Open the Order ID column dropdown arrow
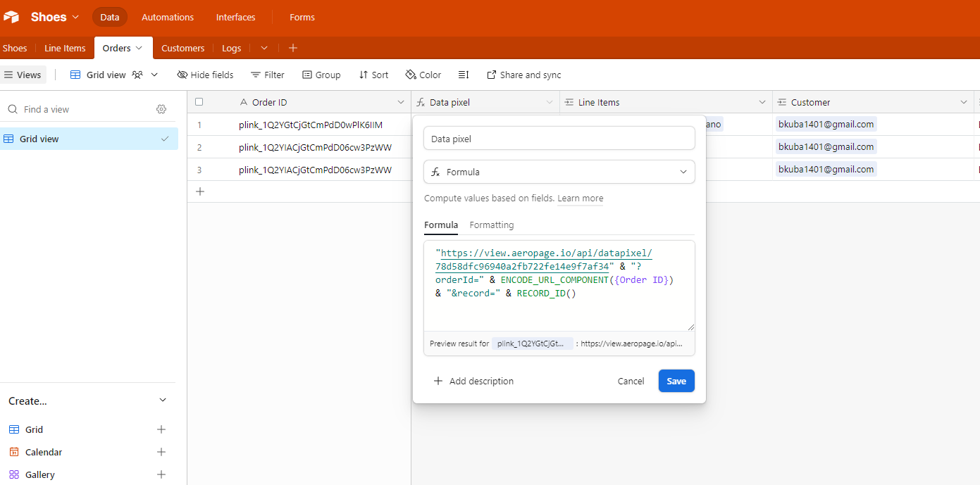 pos(401,102)
